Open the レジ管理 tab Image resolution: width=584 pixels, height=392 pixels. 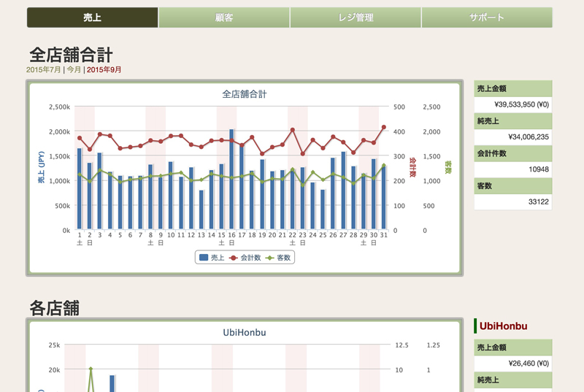tap(356, 18)
